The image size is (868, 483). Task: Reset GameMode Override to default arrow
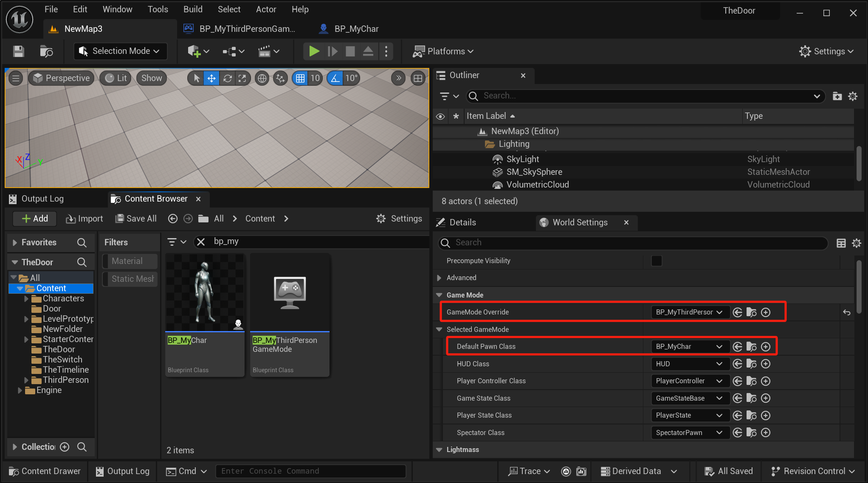[847, 312]
